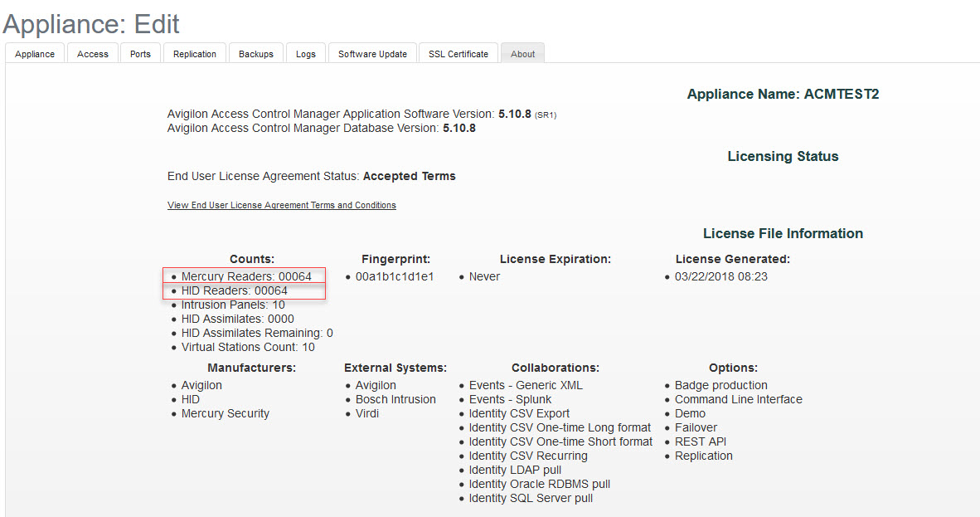980x517 pixels.
Task: Click the Bosch Intrusion external system entry
Action: 395,399
